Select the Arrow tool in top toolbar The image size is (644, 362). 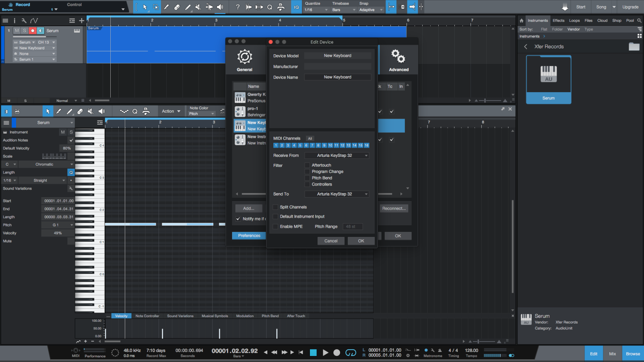pos(145,7)
